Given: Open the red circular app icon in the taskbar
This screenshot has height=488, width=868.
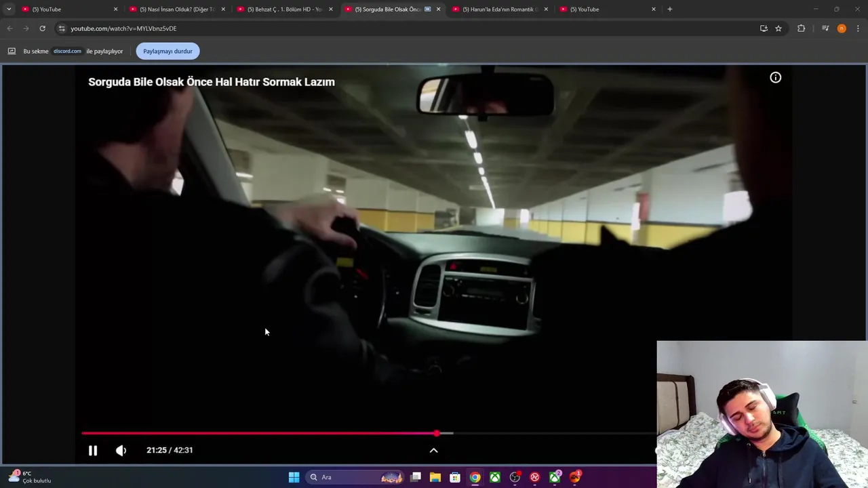Looking at the screenshot, I should click(535, 477).
